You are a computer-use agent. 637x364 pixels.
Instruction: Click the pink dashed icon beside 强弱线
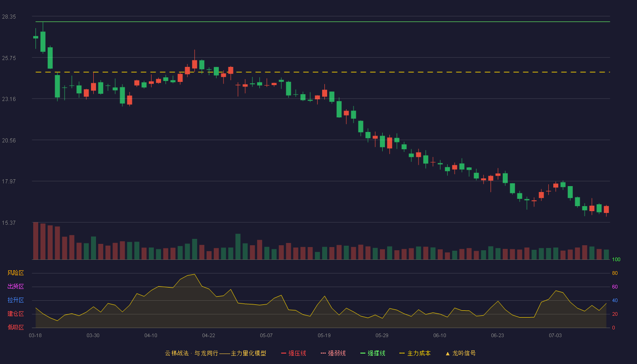324,353
